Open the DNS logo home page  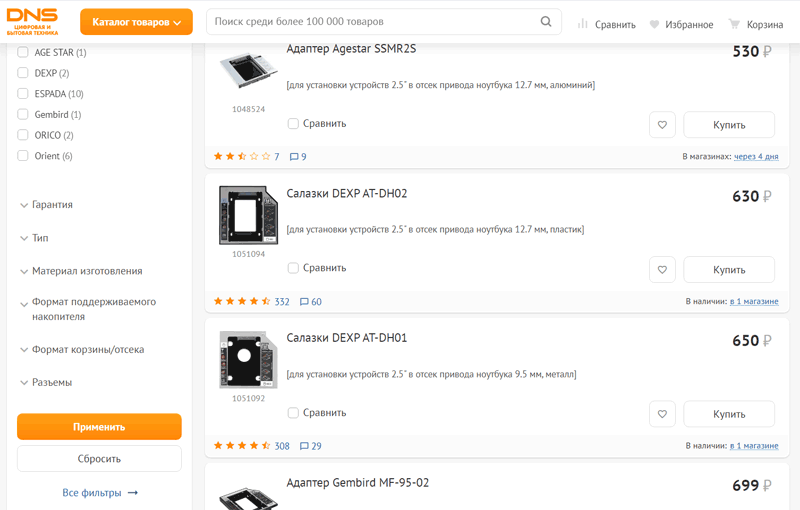32,21
